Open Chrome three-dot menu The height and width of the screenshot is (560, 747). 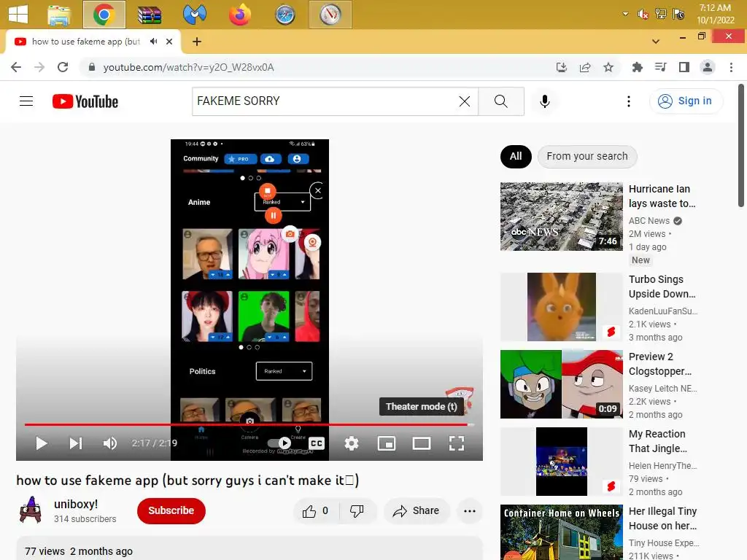pyautogui.click(x=731, y=67)
